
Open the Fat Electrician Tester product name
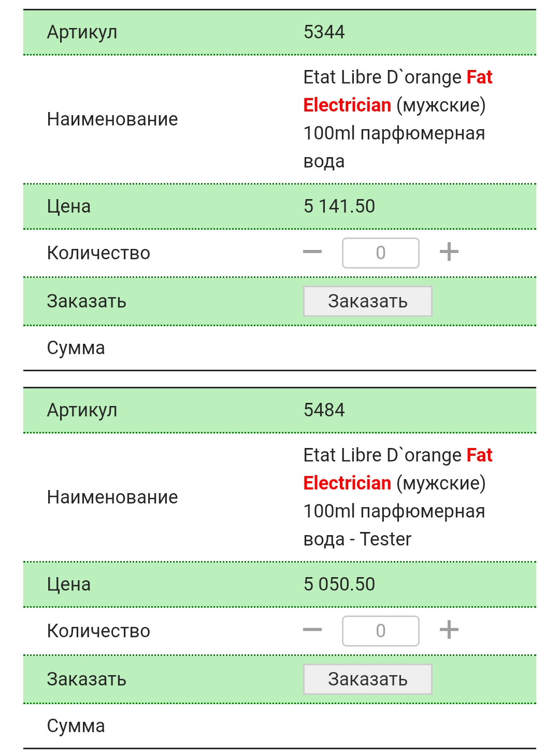[x=397, y=497]
